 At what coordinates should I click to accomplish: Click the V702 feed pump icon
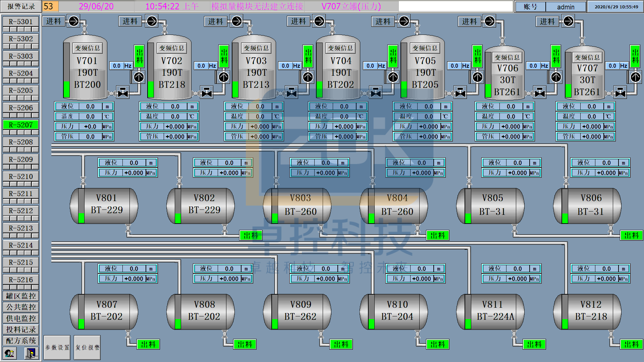coord(152,21)
